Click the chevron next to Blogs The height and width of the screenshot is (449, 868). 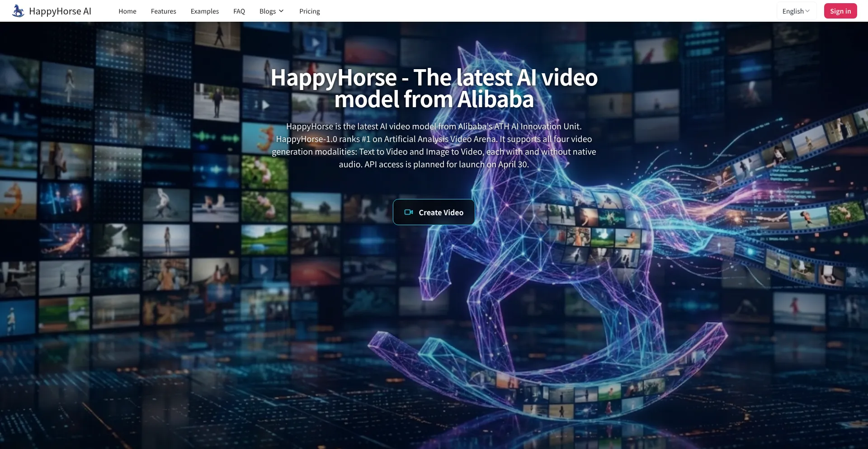click(x=281, y=11)
